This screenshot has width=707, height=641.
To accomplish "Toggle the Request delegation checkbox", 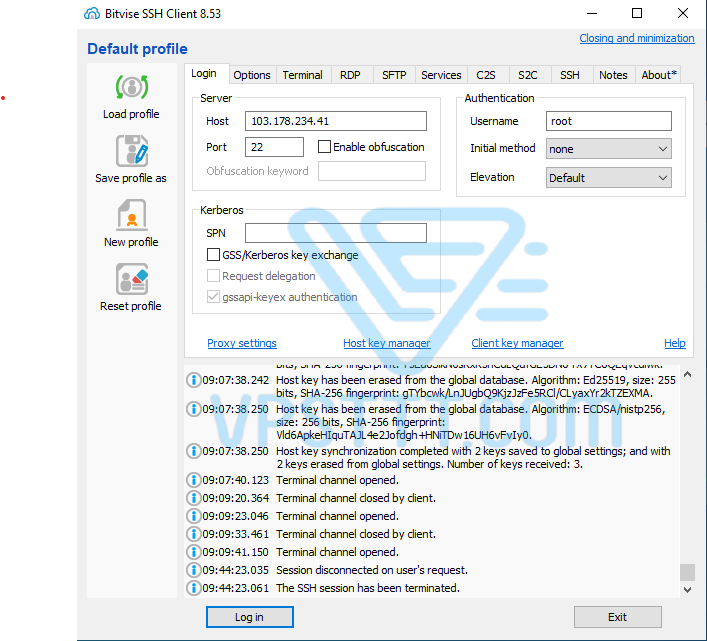I will [213, 275].
